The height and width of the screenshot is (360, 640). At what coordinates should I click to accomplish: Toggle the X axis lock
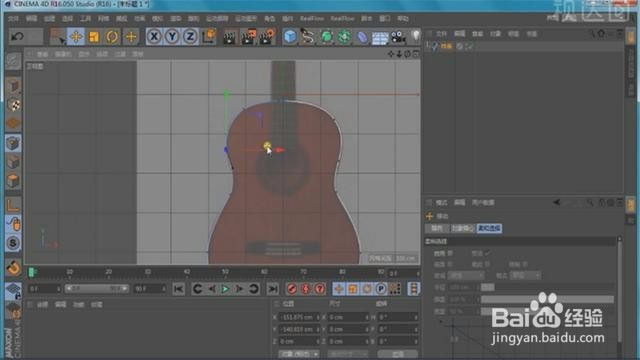pos(154,37)
